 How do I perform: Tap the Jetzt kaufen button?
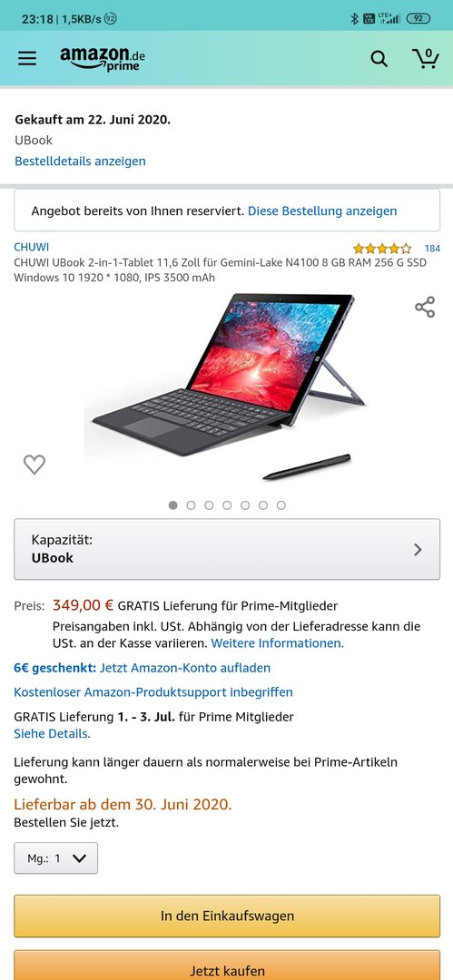tap(227, 966)
